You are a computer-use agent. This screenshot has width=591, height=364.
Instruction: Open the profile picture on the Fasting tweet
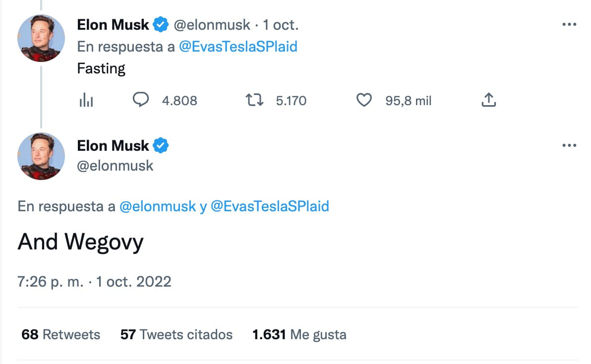pyautogui.click(x=41, y=38)
